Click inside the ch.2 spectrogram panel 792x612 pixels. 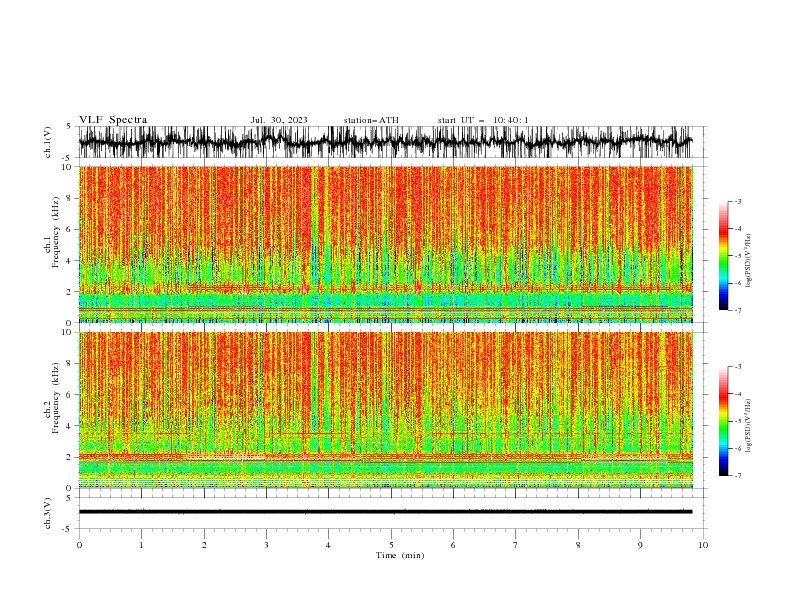pos(385,410)
